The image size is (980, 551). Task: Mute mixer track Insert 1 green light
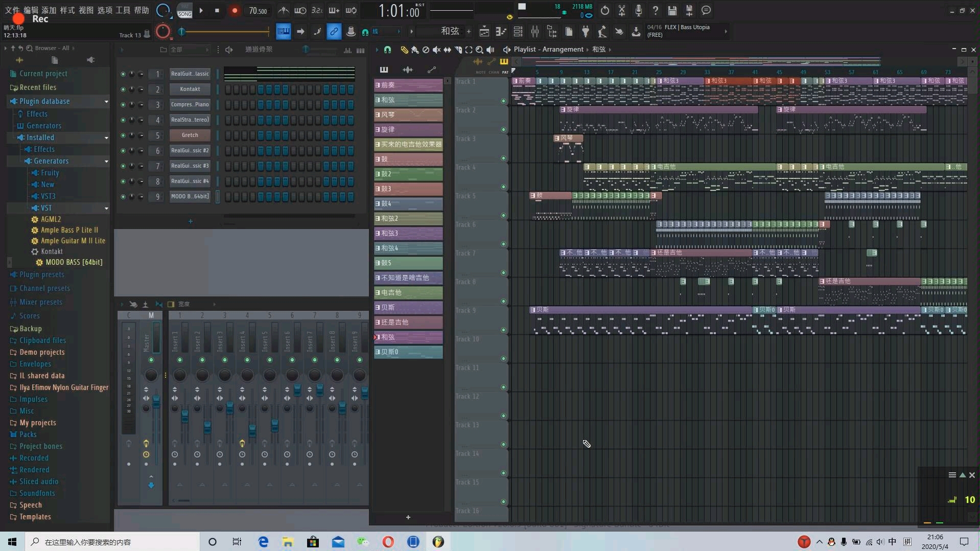pyautogui.click(x=180, y=360)
